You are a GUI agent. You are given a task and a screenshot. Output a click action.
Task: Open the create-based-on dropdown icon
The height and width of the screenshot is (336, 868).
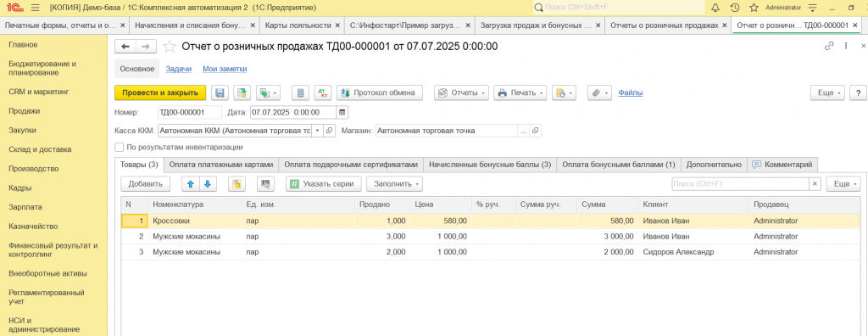(268, 92)
